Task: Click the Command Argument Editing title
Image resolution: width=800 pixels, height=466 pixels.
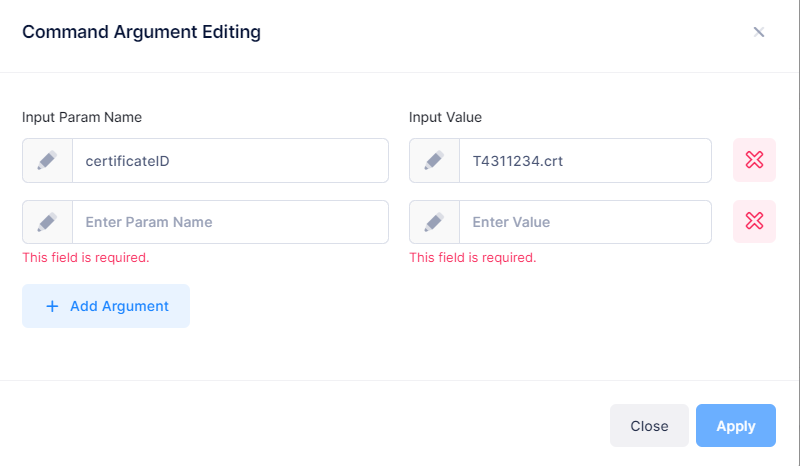Action: (x=141, y=32)
